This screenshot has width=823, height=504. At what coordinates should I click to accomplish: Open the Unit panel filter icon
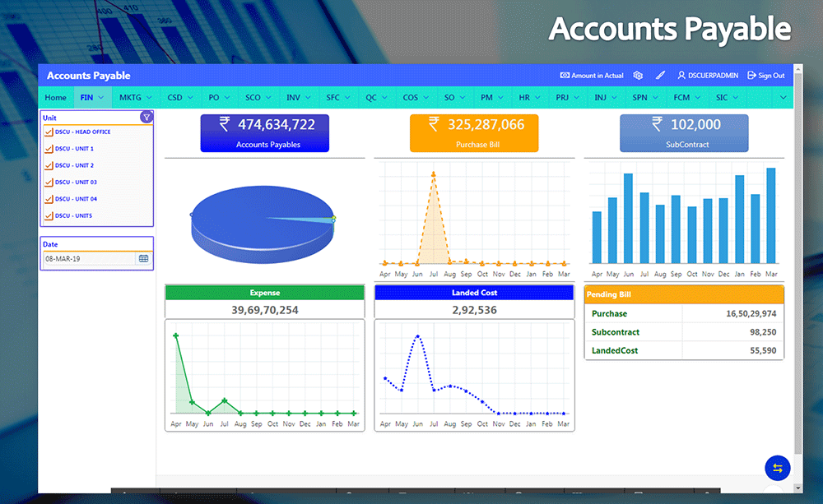coord(147,118)
